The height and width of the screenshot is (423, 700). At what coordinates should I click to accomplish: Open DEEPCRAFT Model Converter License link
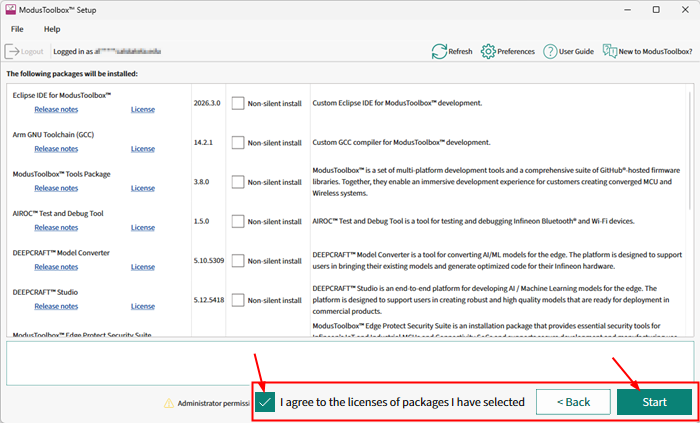(143, 267)
